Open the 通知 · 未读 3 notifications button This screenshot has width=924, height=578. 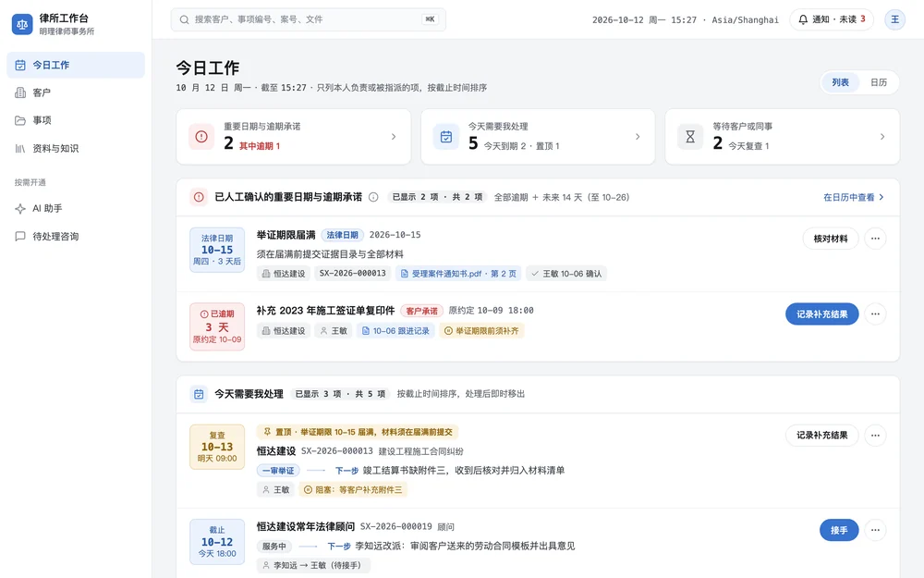point(832,19)
